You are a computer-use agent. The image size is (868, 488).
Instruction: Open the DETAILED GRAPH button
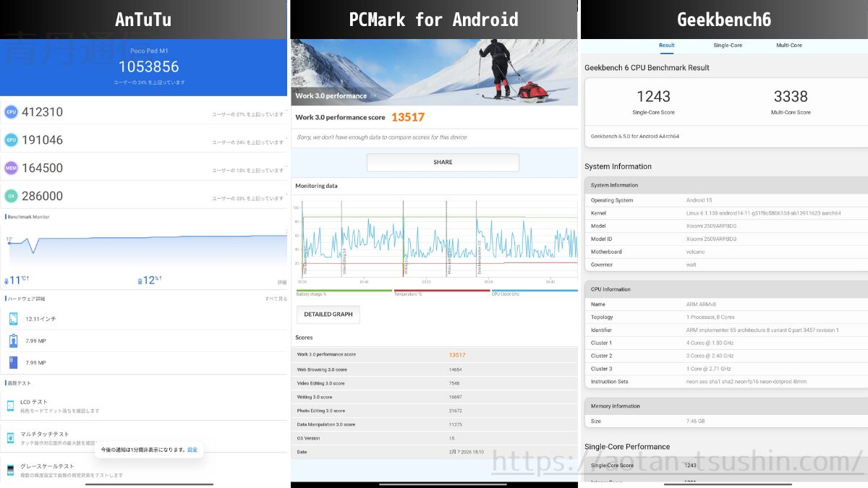coord(328,314)
